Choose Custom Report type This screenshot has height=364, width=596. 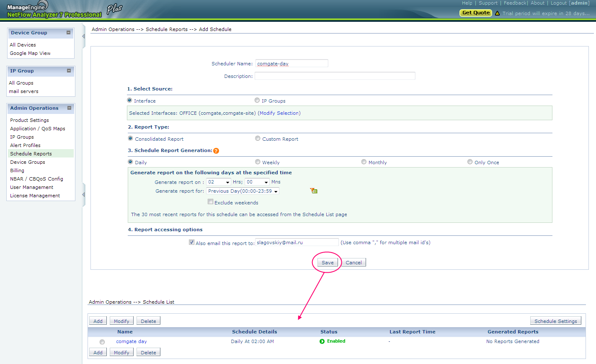point(258,139)
